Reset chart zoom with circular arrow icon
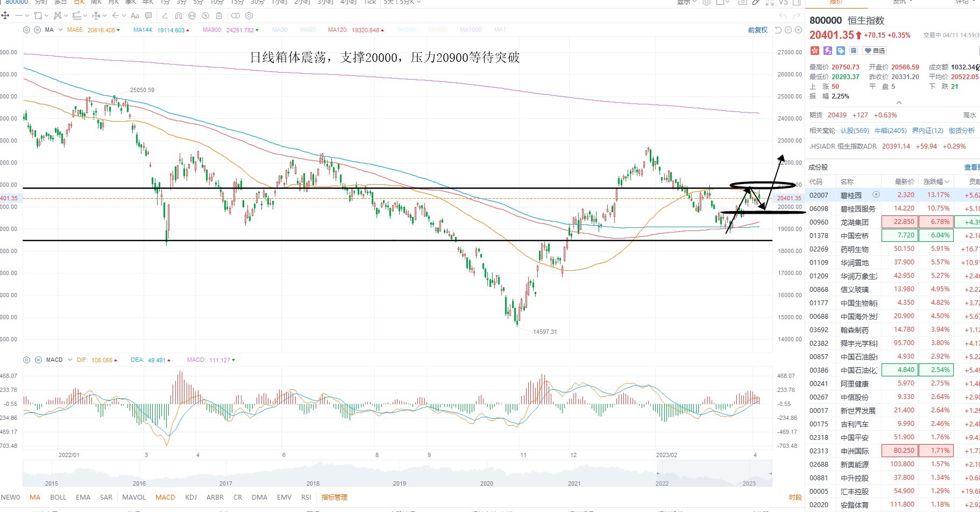The height and width of the screenshot is (512, 980). (778, 30)
